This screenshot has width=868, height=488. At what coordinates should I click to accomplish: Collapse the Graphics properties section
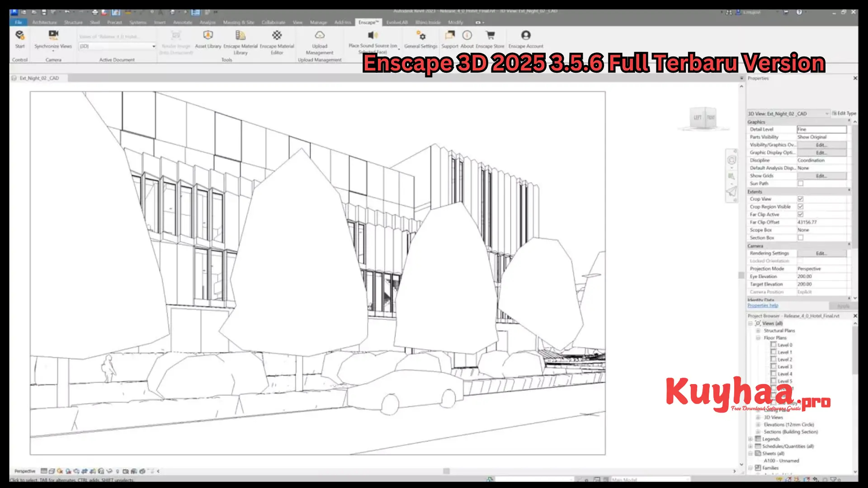click(x=849, y=121)
